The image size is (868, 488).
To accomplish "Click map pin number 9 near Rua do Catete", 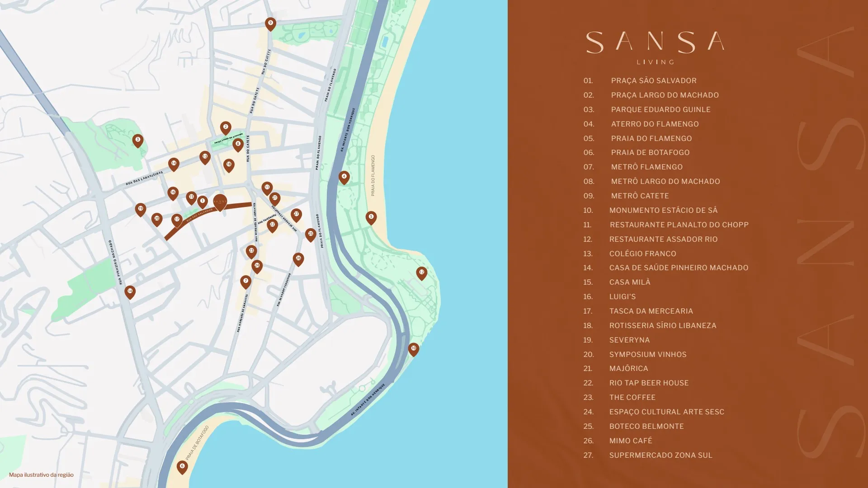I will coord(270,24).
